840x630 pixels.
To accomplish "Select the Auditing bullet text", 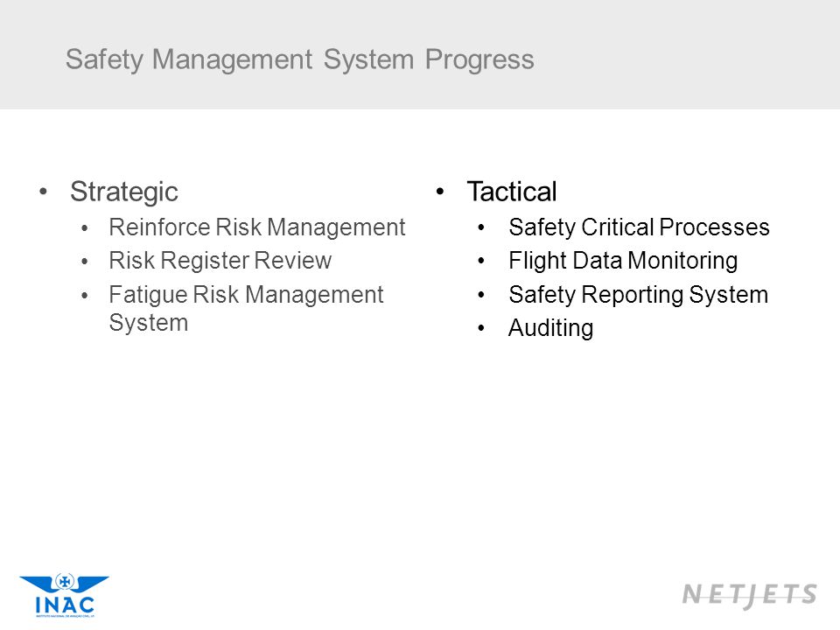I will pos(550,328).
